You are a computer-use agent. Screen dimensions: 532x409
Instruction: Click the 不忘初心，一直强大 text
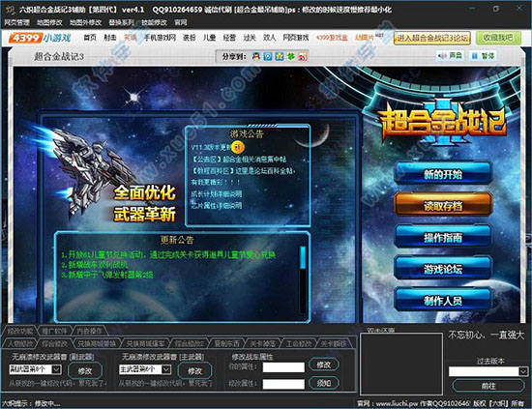click(487, 336)
